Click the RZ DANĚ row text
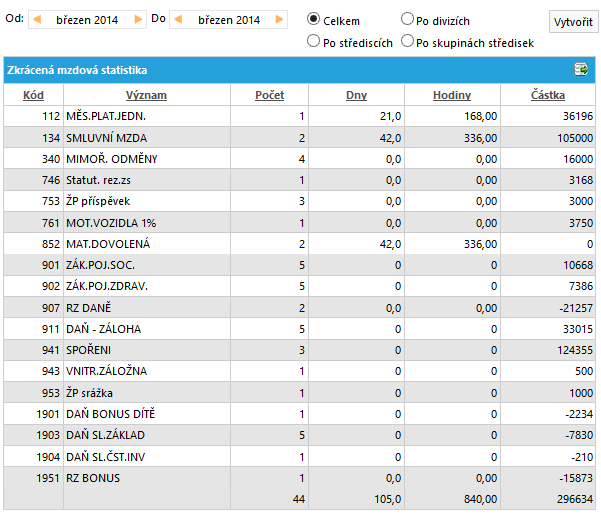 tap(89, 308)
